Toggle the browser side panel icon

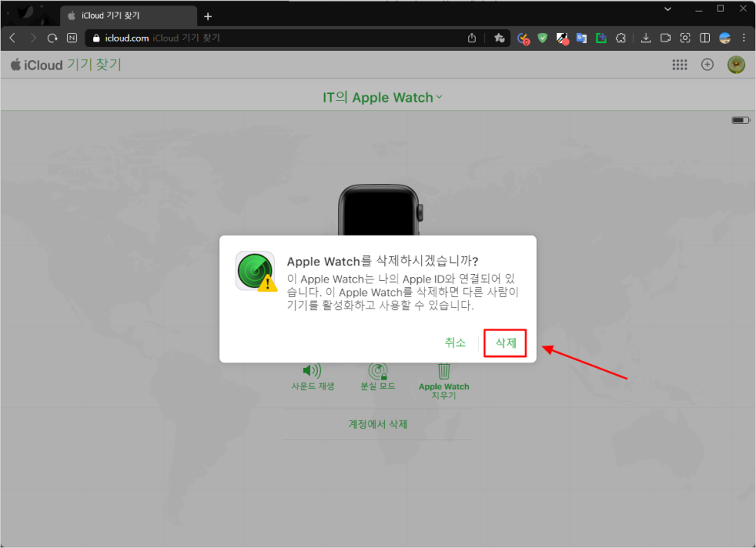point(705,38)
